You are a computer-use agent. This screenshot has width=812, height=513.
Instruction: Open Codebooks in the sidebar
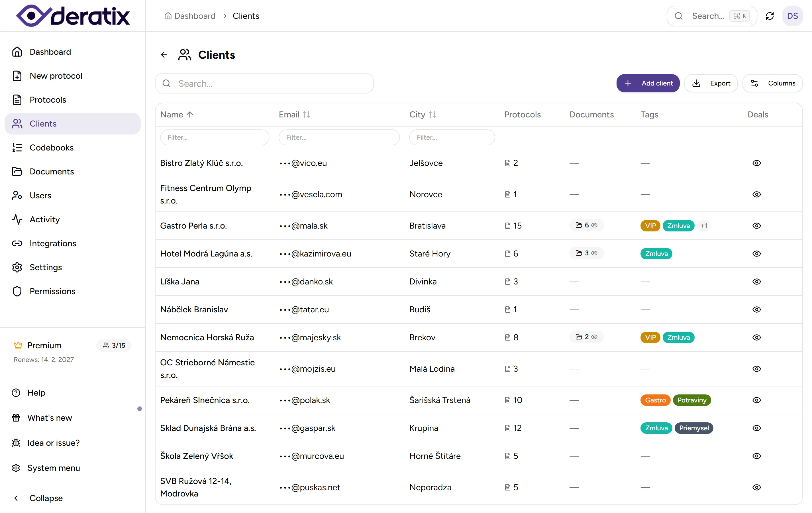[51, 147]
